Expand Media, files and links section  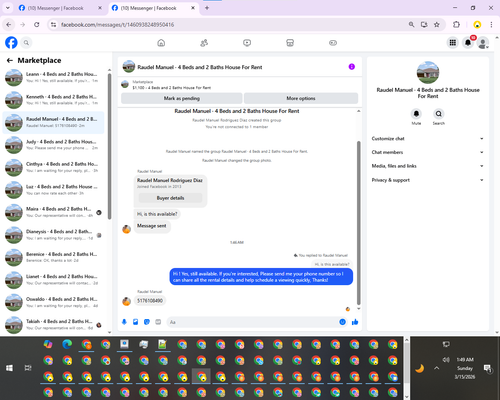(428, 166)
